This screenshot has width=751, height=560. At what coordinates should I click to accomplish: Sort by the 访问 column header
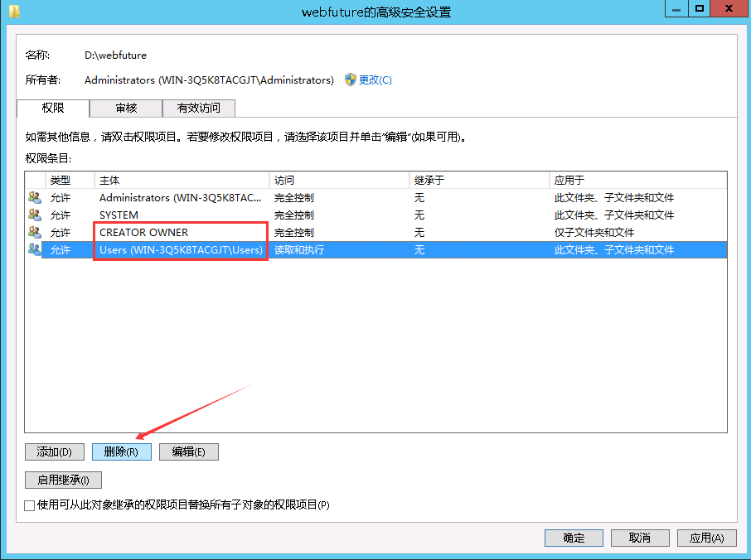pos(339,181)
